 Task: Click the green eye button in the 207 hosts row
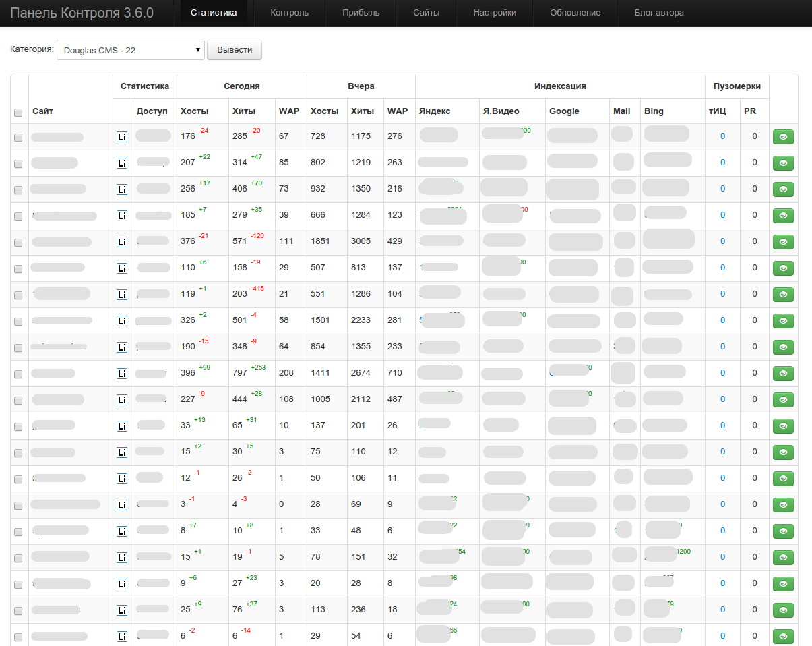pos(783,163)
